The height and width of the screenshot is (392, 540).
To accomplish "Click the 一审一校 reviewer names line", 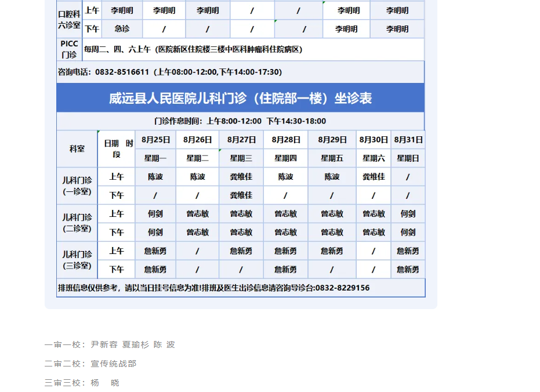I will click(x=110, y=344).
